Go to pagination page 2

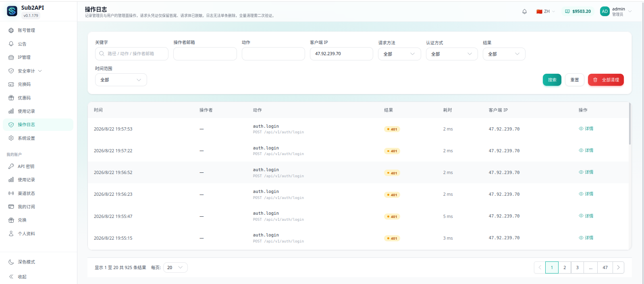565,267
